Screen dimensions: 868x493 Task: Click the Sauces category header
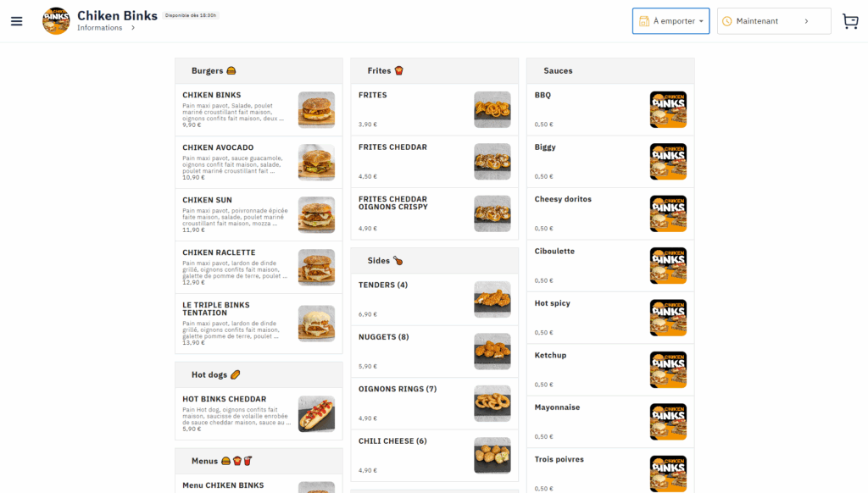tap(610, 71)
